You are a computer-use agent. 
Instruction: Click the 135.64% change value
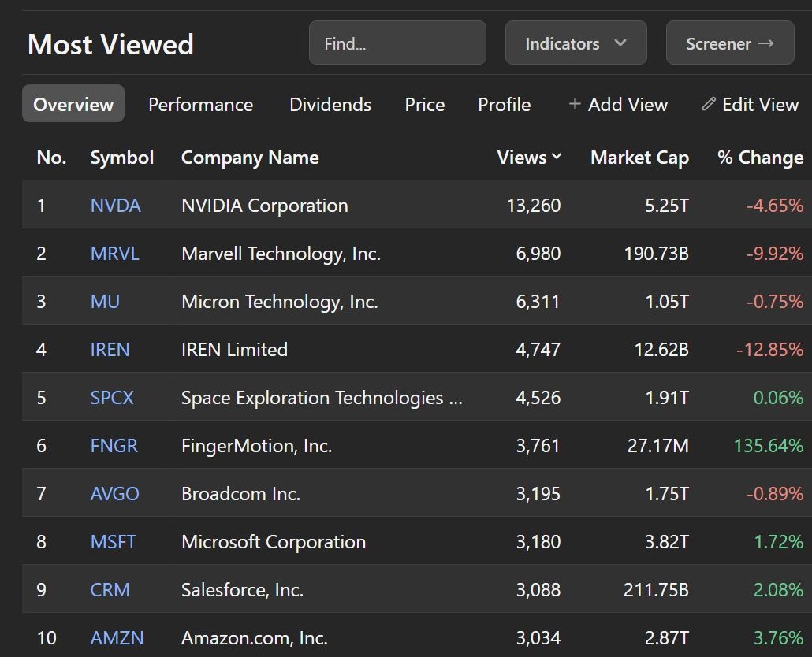(769, 445)
